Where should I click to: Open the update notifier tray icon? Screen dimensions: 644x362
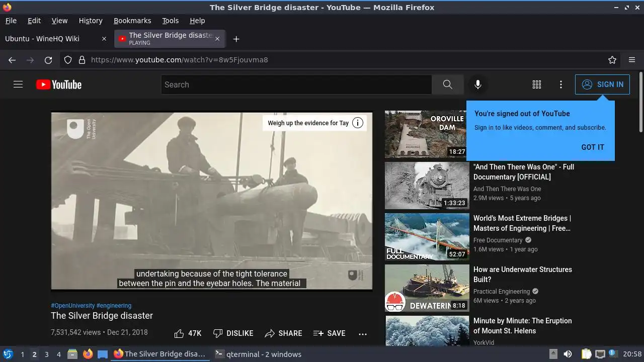[613, 354]
